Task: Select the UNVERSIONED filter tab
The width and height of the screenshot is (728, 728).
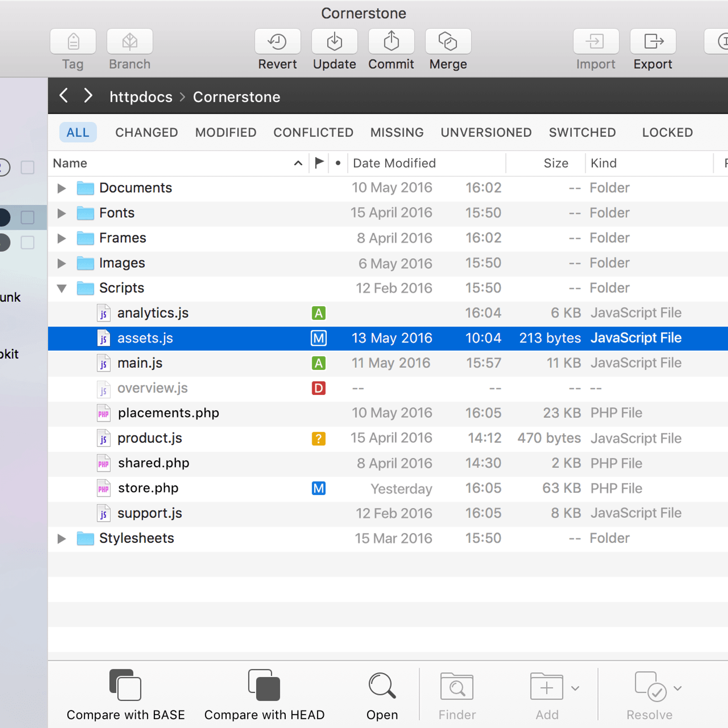Action: tap(486, 132)
